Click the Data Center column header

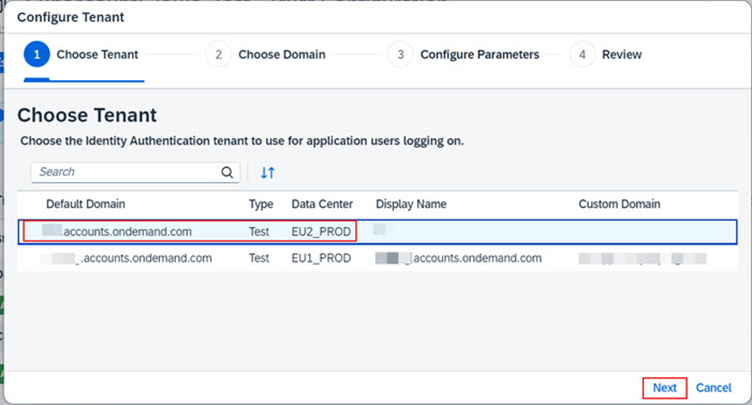(323, 204)
